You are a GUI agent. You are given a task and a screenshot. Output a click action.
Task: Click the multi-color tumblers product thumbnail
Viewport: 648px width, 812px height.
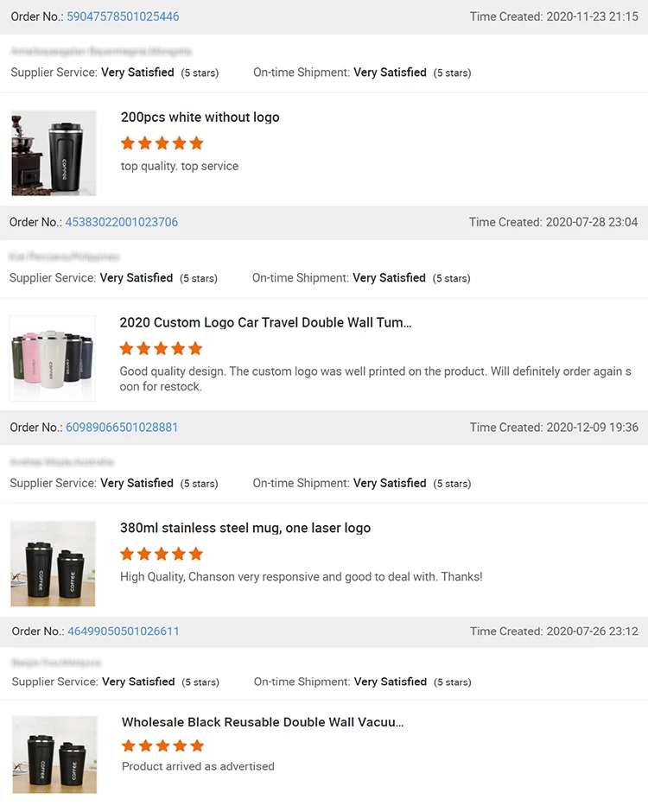pyautogui.click(x=53, y=358)
